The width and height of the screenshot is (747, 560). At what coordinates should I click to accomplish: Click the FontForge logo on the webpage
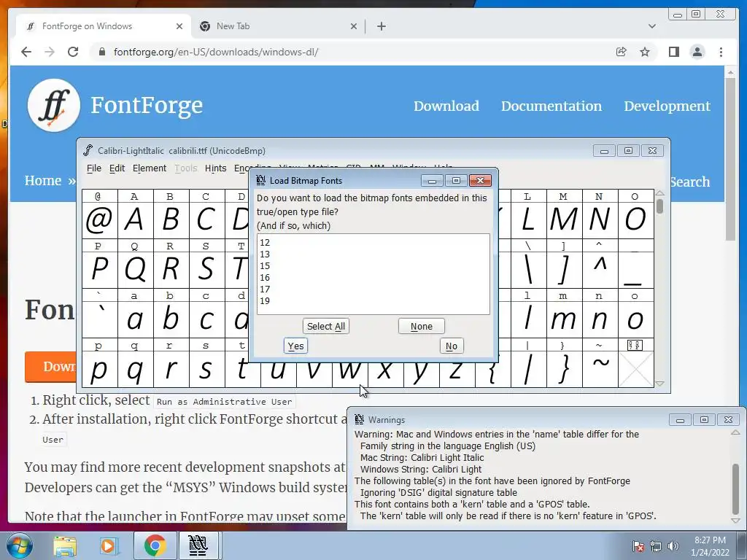(x=53, y=105)
